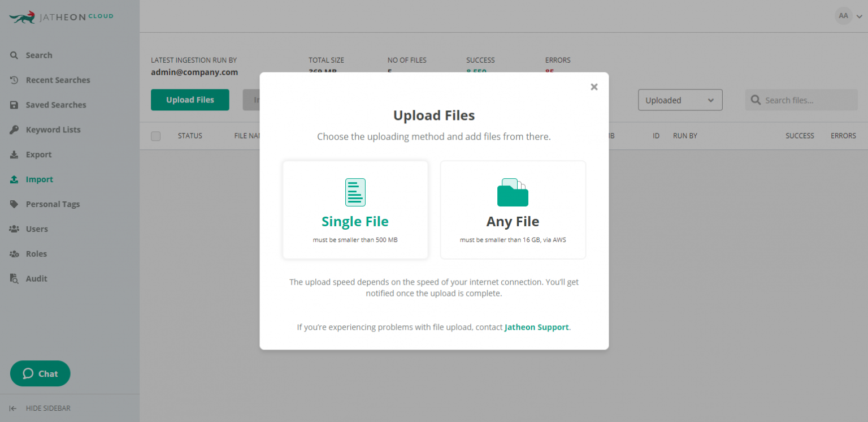Select the Roles sidebar icon
The image size is (868, 422).
point(15,253)
